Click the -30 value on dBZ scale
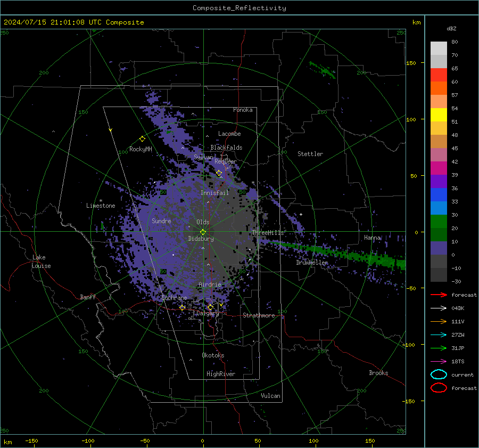Image resolution: width=479 pixels, height=448 pixels. pyautogui.click(x=456, y=281)
